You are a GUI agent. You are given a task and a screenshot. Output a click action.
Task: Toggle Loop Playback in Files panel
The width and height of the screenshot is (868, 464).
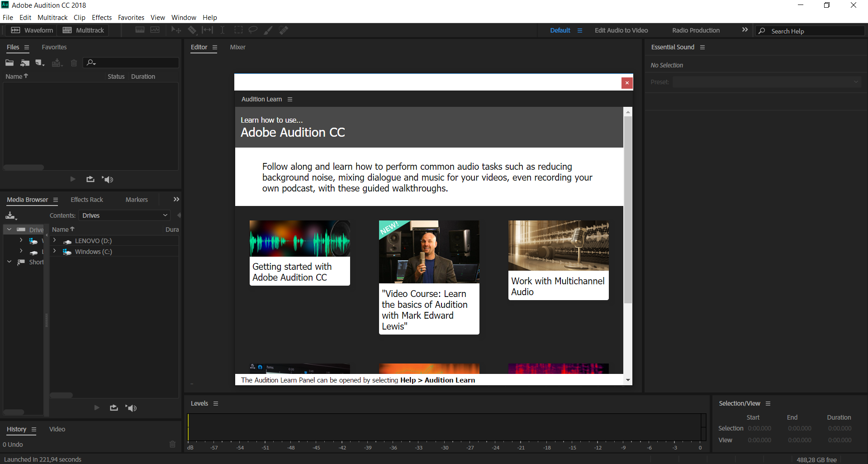click(x=90, y=179)
